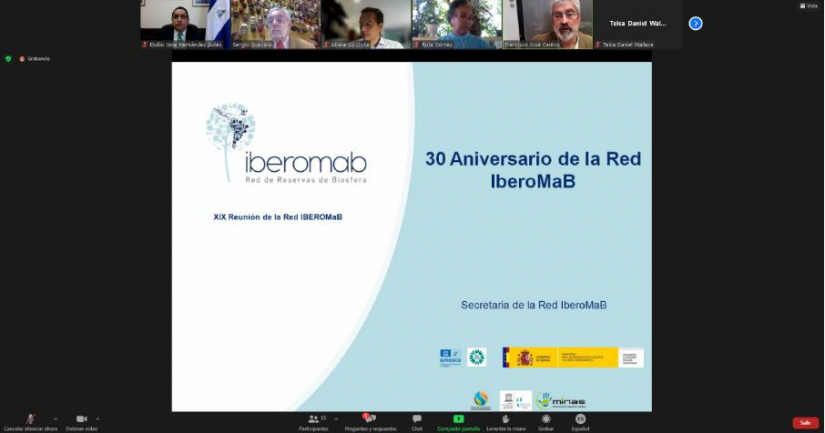Show next participants with the blue arrow
This screenshot has height=433, width=825.
coord(696,23)
